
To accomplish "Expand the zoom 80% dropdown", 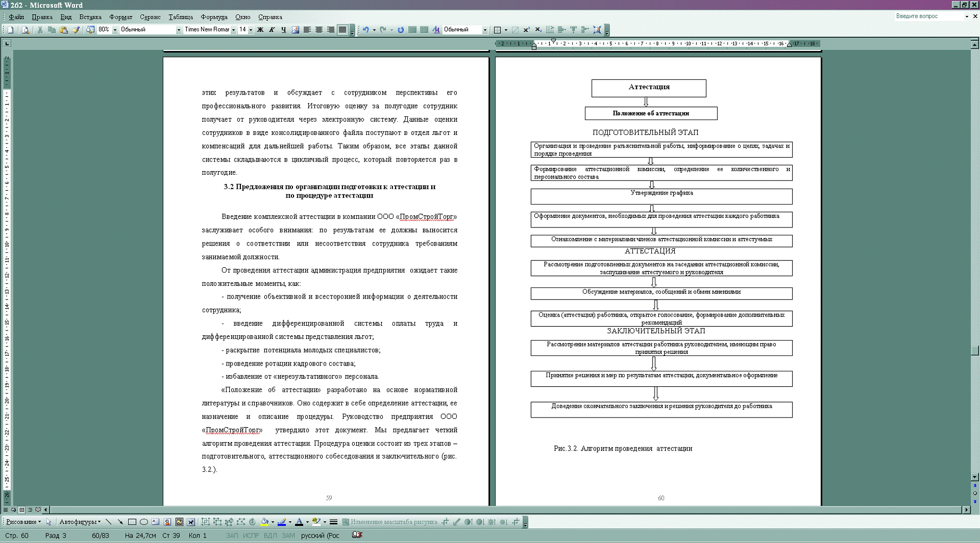I will [x=115, y=30].
